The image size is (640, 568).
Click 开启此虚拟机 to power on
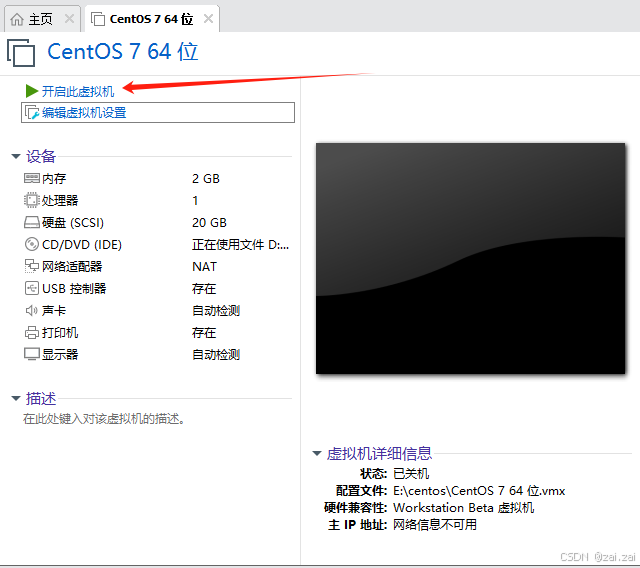coord(78,91)
